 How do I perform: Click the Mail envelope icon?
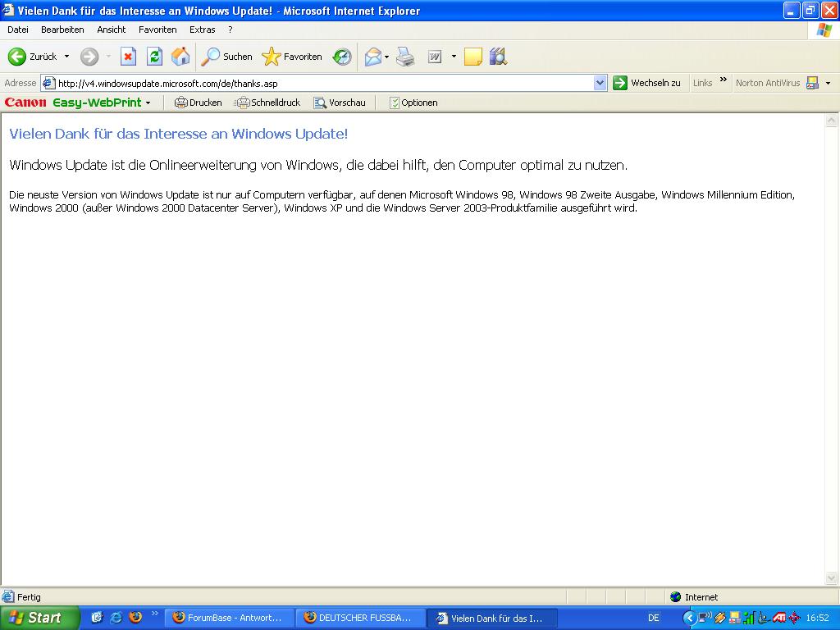click(x=373, y=57)
